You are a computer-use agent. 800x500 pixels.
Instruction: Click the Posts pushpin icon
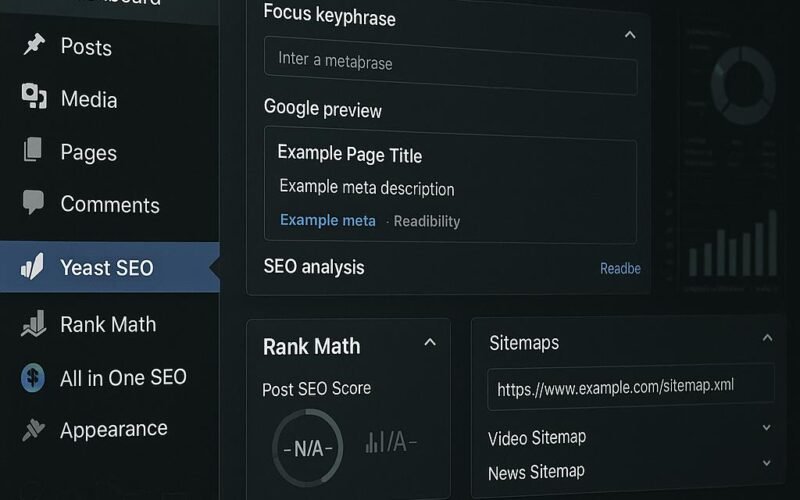pyautogui.click(x=34, y=45)
